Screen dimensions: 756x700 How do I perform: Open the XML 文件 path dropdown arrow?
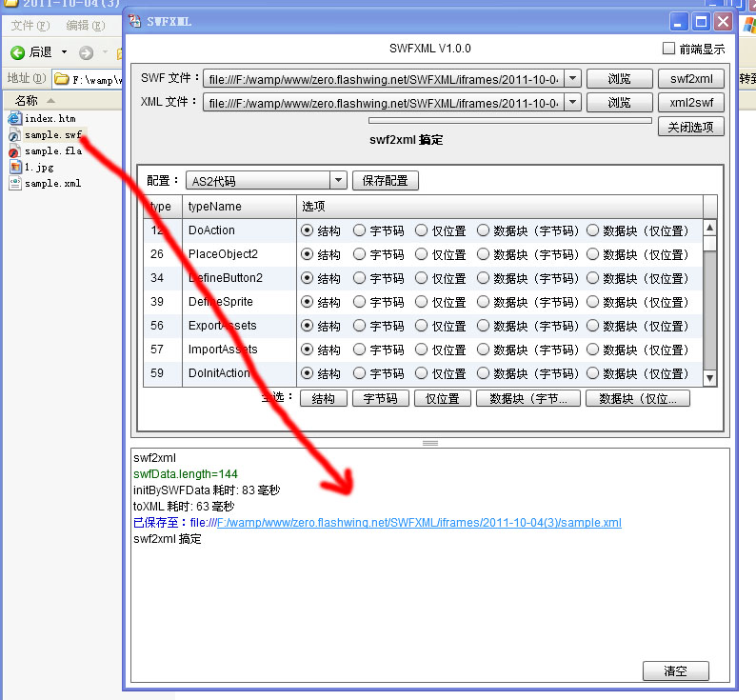point(572,102)
